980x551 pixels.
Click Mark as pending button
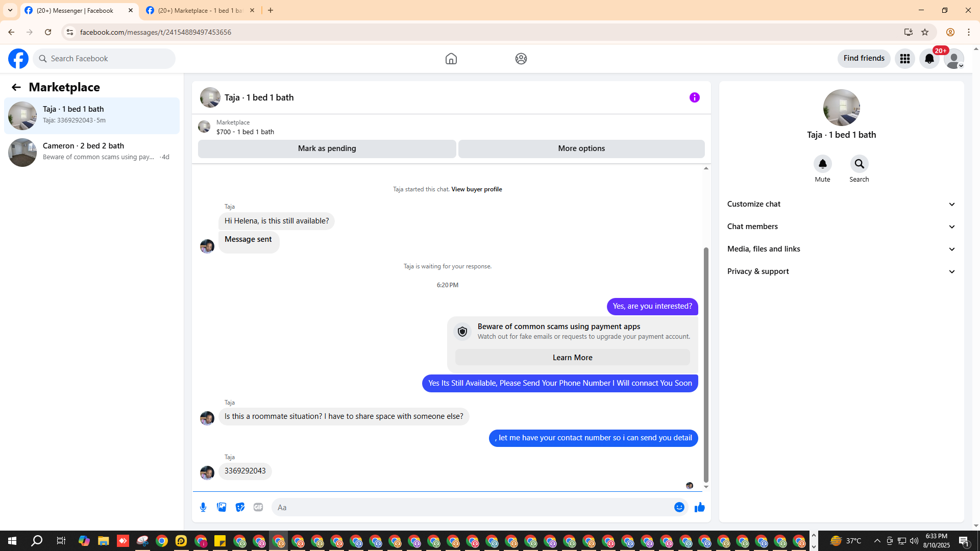(327, 148)
